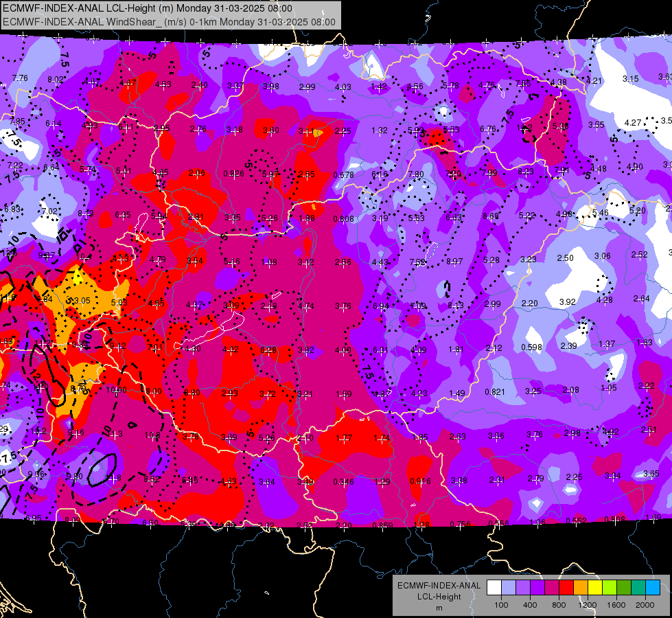Click the wind shear value "5.97"
This screenshot has height=618, width=672.
pyautogui.click(x=270, y=174)
